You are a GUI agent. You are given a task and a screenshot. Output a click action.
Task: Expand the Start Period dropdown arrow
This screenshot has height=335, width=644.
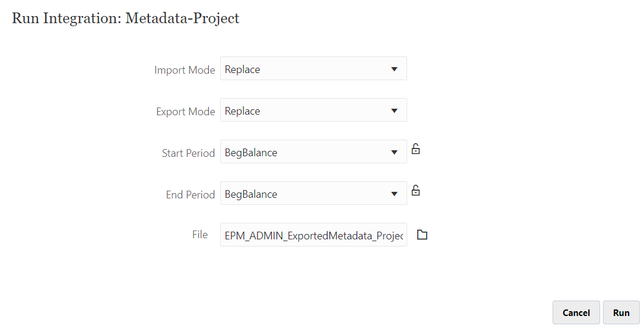point(394,152)
